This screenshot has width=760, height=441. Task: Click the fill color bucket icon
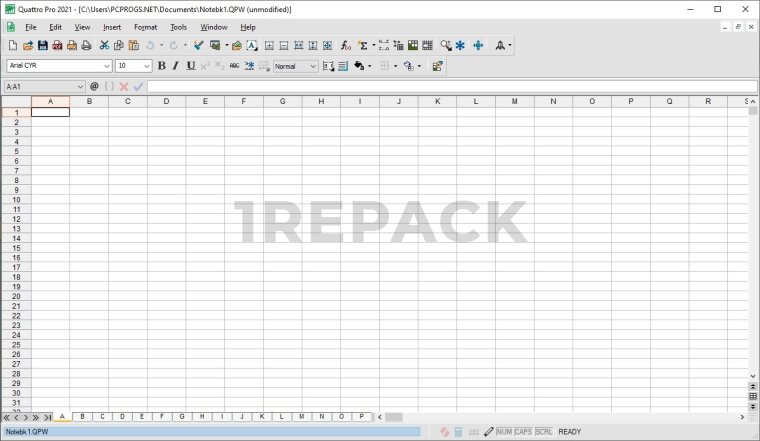click(359, 66)
